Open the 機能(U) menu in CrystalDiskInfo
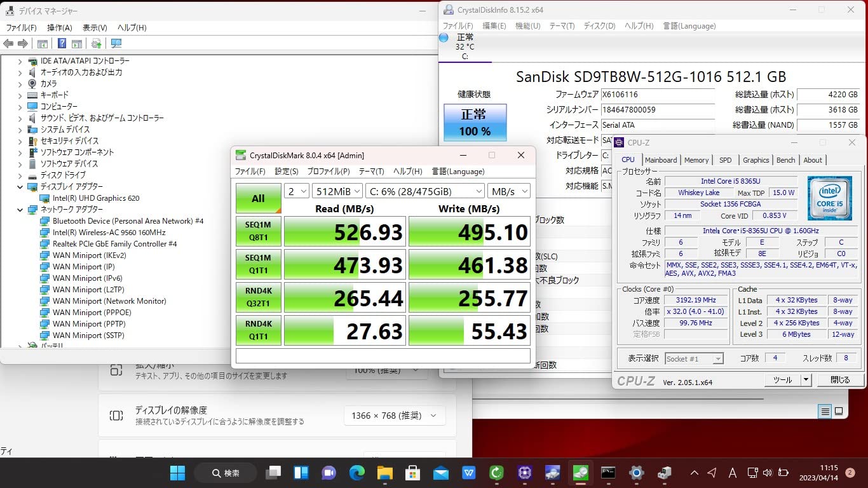This screenshot has width=868, height=488. coord(527,26)
